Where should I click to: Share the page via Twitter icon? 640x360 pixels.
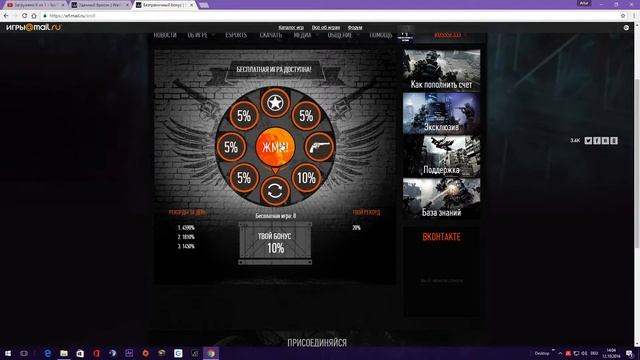click(588, 140)
